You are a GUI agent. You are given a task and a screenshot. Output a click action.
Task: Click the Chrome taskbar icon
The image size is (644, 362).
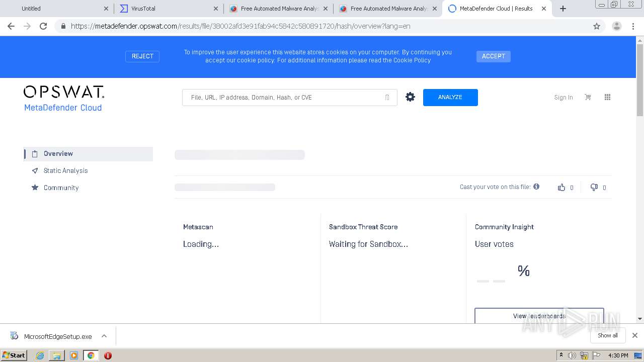[x=91, y=355]
